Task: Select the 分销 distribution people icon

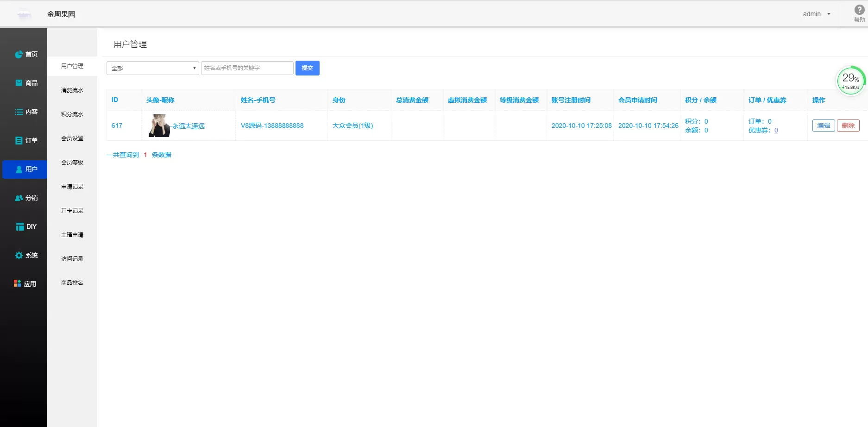Action: 19,198
